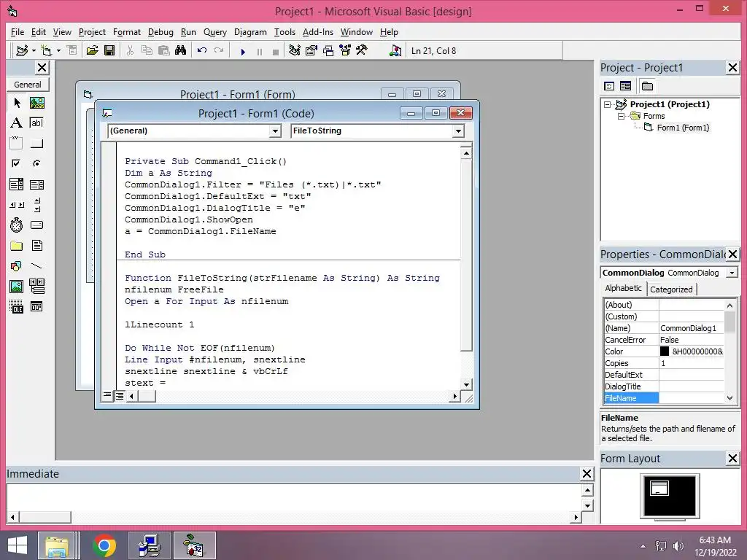Viewport: 747px width, 560px height.
Task: Select the Frame control tool
Action: pos(17,144)
